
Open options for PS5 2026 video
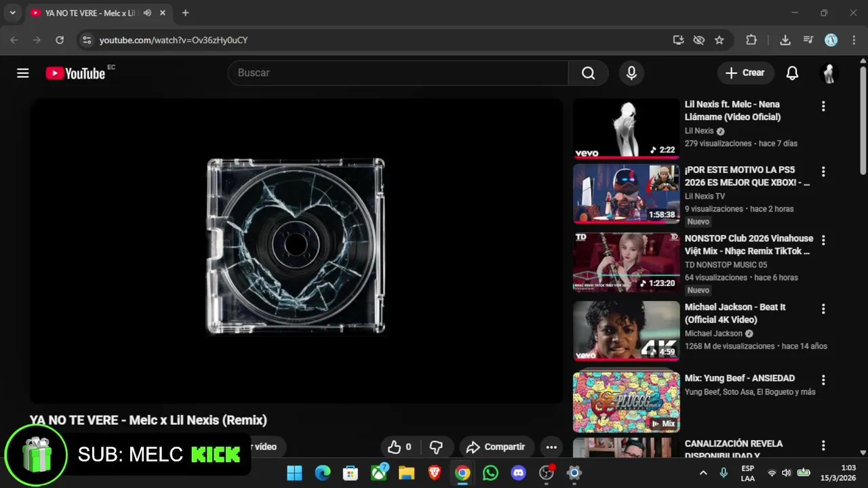click(x=823, y=172)
